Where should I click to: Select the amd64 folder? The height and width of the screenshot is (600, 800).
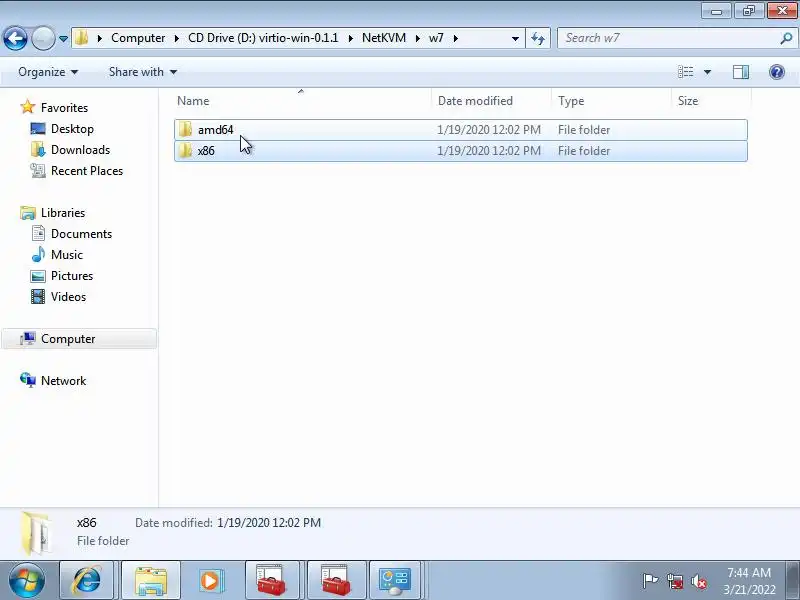coord(461,130)
